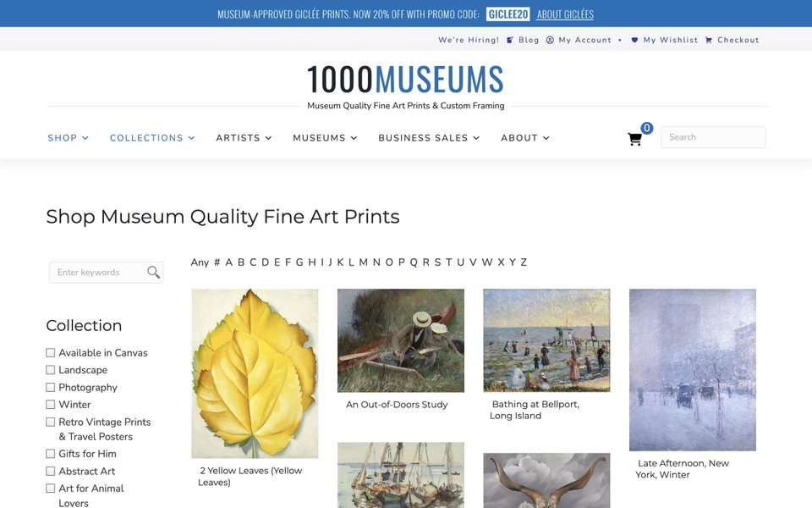Filter titles by letter Z
The height and width of the screenshot is (508, 812).
tap(524, 262)
